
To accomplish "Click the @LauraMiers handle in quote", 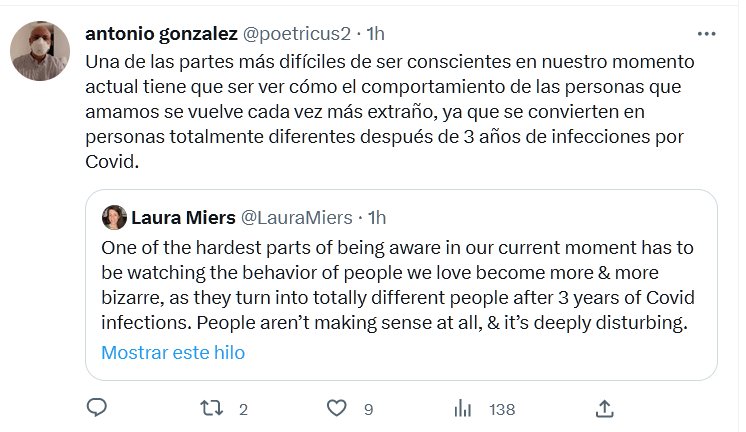I will 296,217.
